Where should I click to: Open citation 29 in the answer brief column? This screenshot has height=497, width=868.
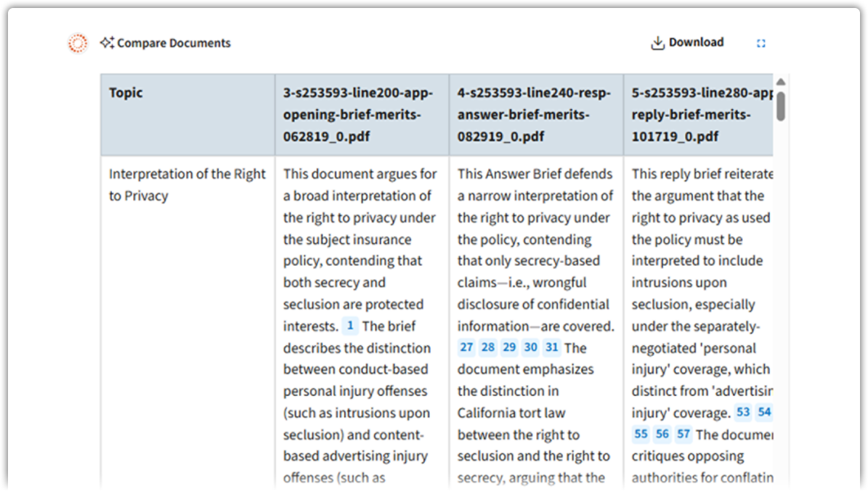509,347
